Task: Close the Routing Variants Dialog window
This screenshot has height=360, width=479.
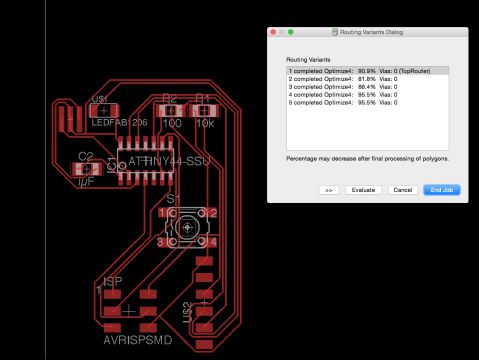Action: (x=273, y=32)
